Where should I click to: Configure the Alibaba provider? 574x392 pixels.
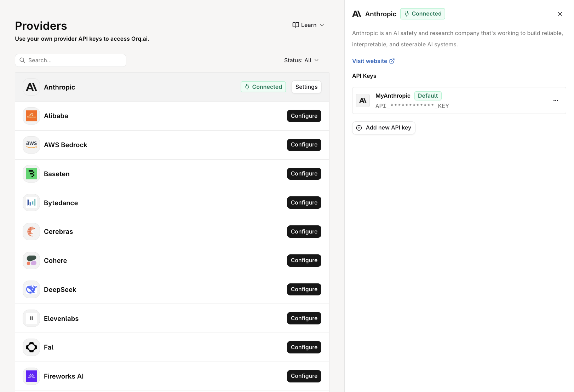(x=304, y=116)
